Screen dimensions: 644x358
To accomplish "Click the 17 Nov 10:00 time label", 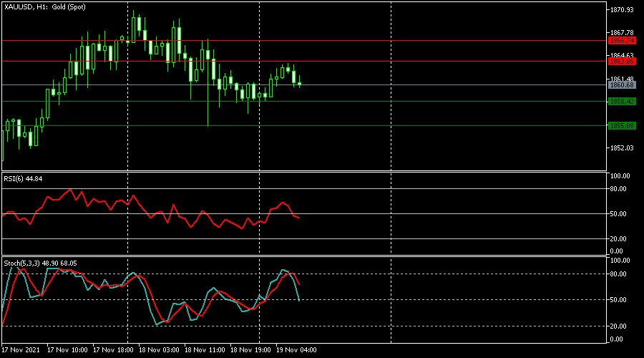I will pos(67,350).
